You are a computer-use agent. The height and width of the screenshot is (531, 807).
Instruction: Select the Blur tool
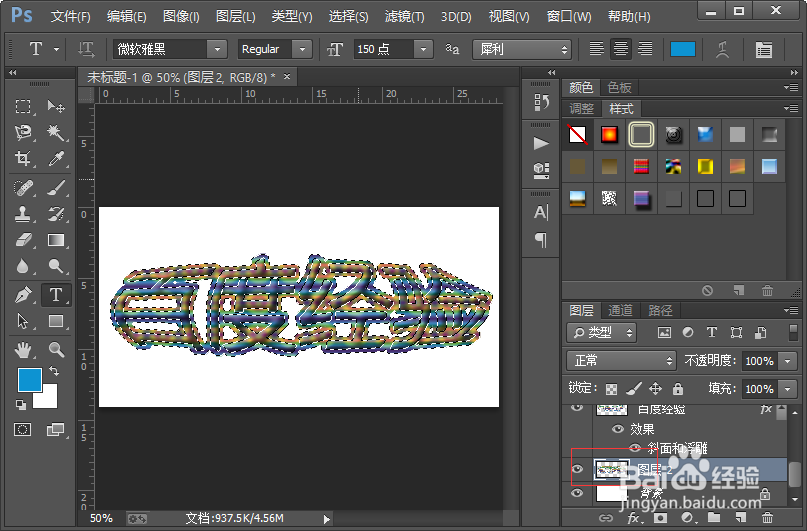pyautogui.click(x=23, y=266)
